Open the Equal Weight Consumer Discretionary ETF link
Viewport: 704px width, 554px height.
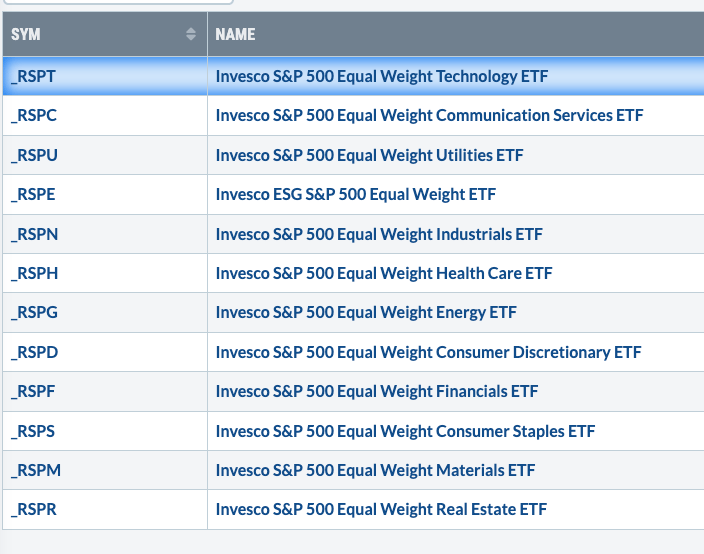(428, 352)
